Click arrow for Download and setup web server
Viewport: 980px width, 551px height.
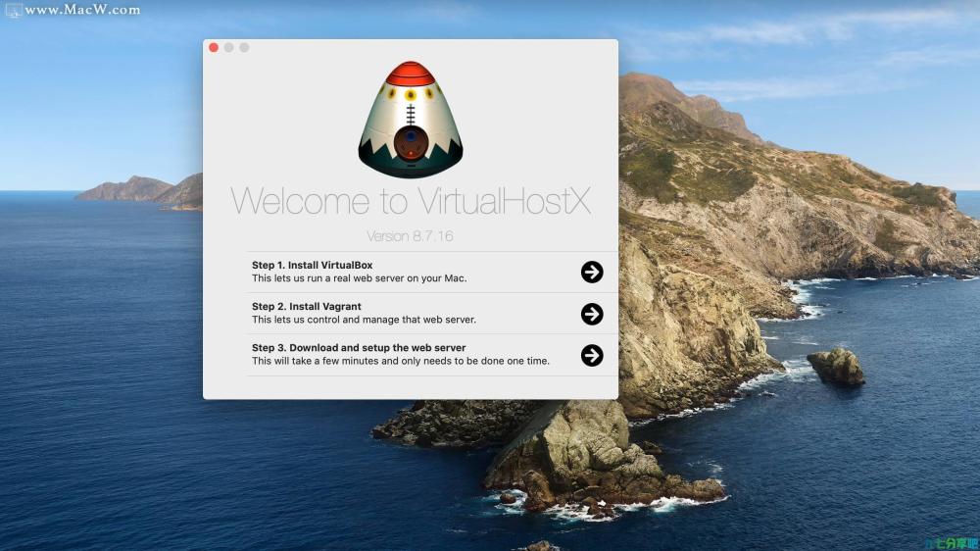coord(591,355)
